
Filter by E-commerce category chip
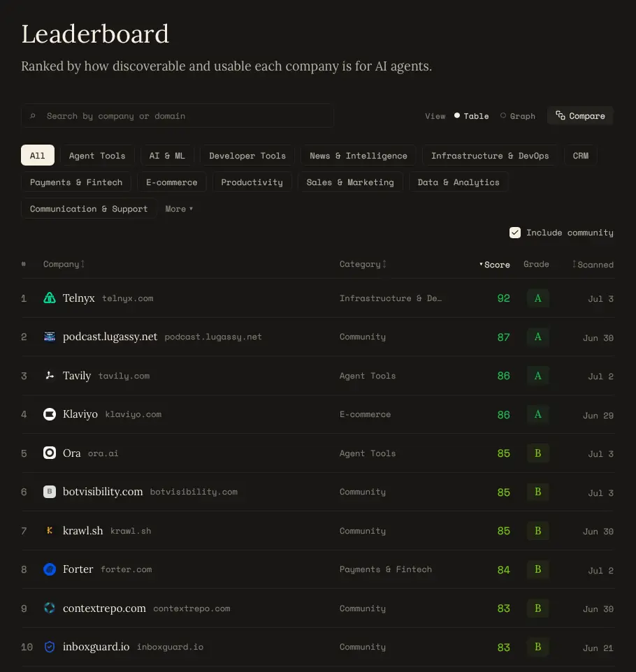(x=172, y=182)
